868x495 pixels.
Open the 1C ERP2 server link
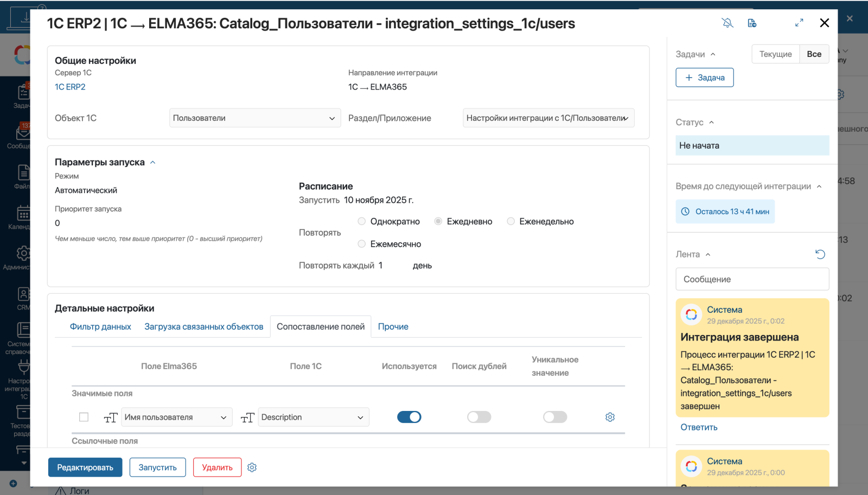coord(70,87)
